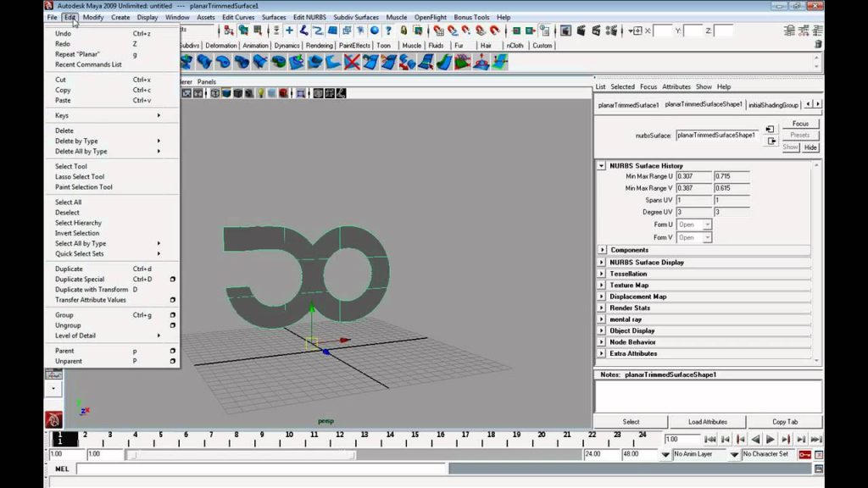
Task: Click the Focus button in Attribute Editor
Action: click(800, 124)
